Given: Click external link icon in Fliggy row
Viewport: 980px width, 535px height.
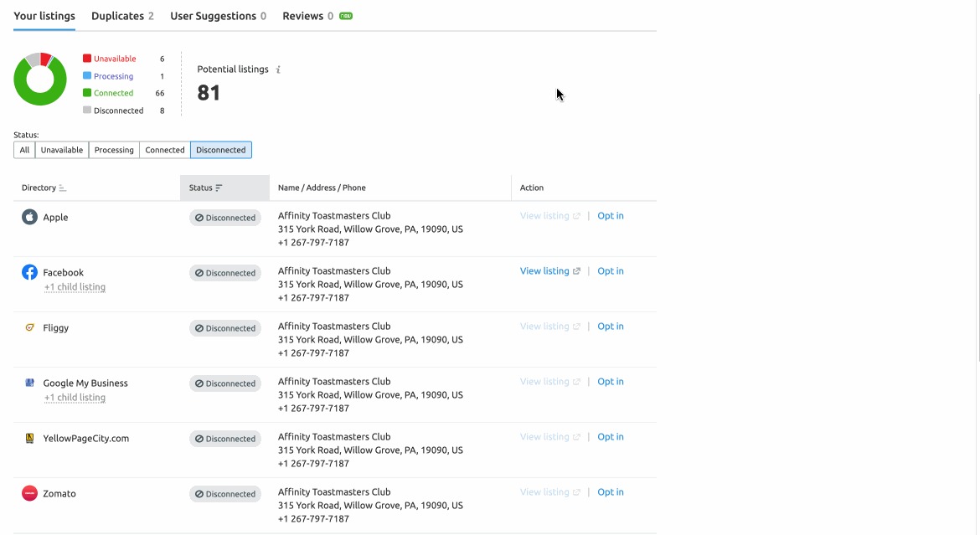Looking at the screenshot, I should coord(576,327).
